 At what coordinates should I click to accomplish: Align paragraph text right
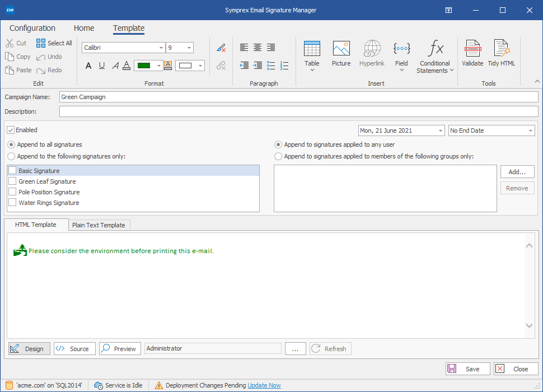271,48
